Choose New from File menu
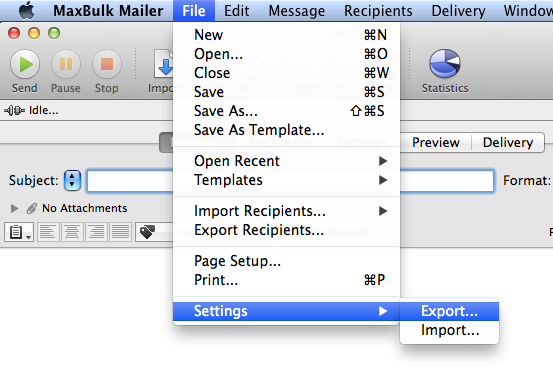Screen dimensions: 553x377 tap(286, 35)
